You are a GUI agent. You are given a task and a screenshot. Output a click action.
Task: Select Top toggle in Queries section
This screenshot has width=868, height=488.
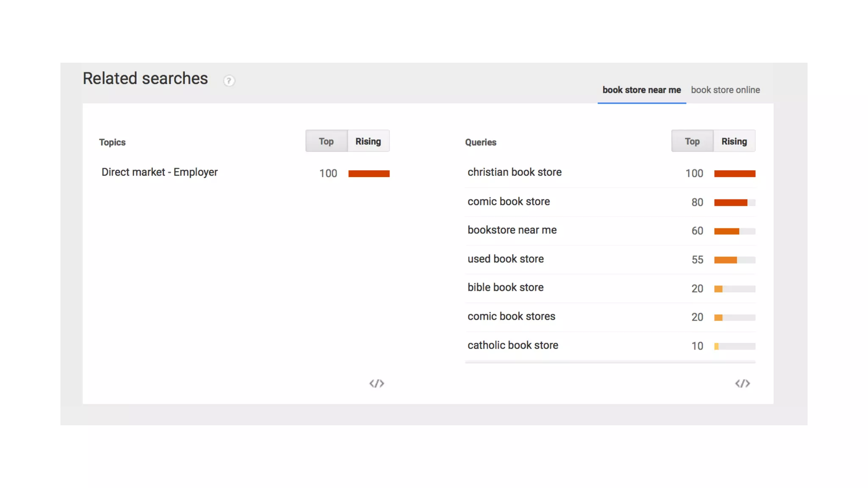(692, 141)
